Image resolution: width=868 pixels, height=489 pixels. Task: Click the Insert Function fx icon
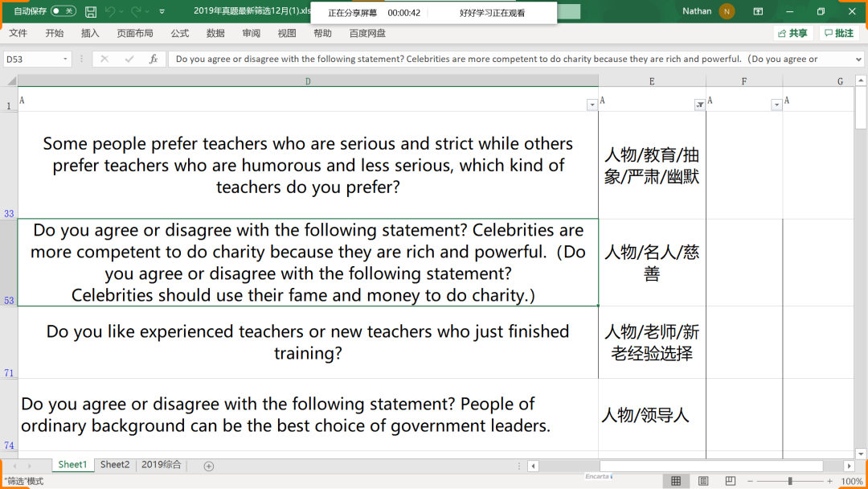(x=154, y=59)
